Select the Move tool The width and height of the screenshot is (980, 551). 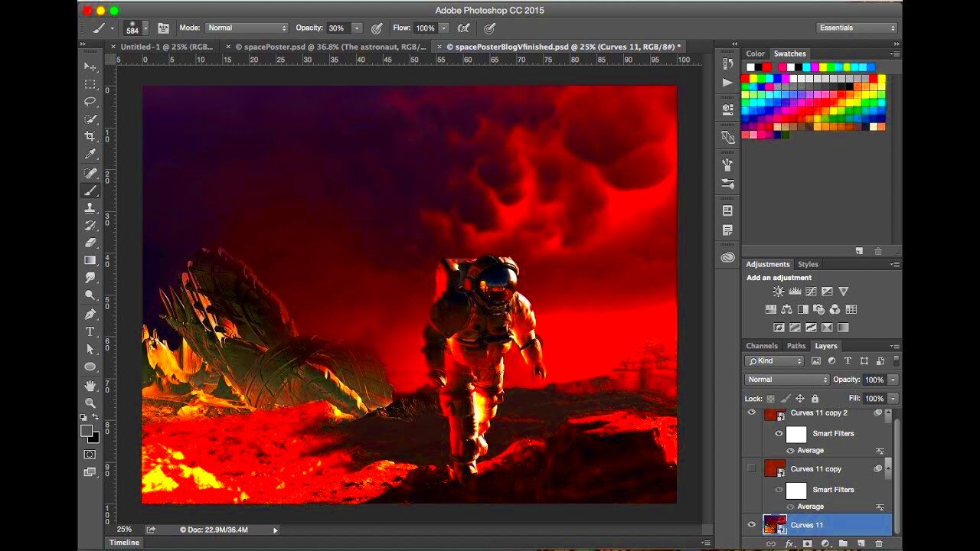pyautogui.click(x=90, y=67)
